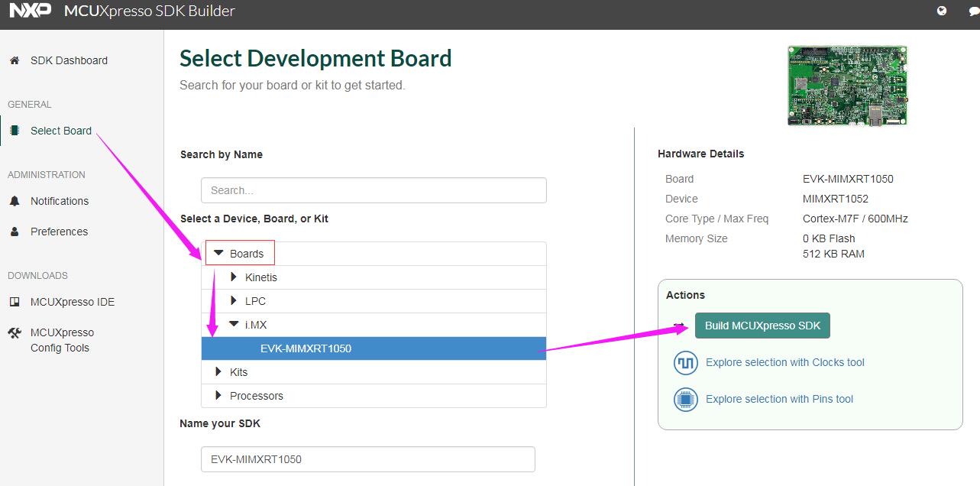Click the Build MCUXpresso SDK button

[762, 326]
